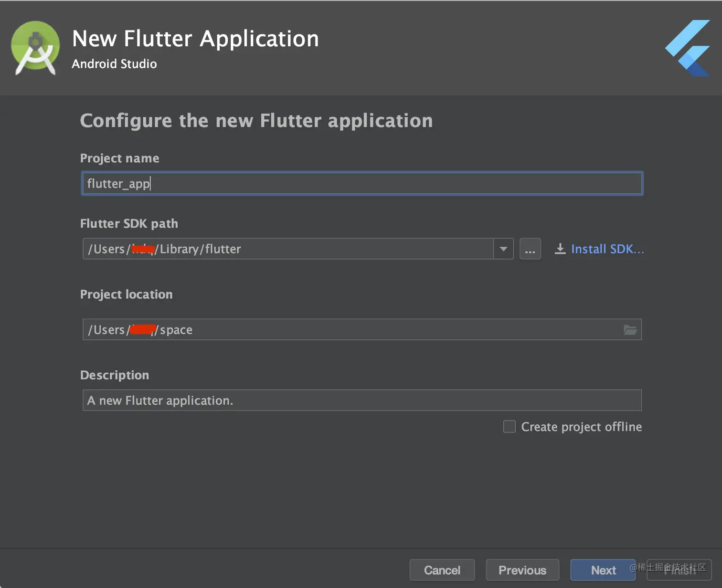Click inside the Project location path field
Screen dimensions: 722x588
click(x=353, y=330)
